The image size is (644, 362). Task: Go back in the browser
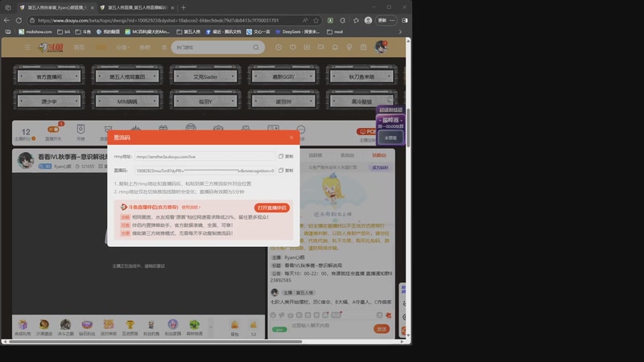6,20
